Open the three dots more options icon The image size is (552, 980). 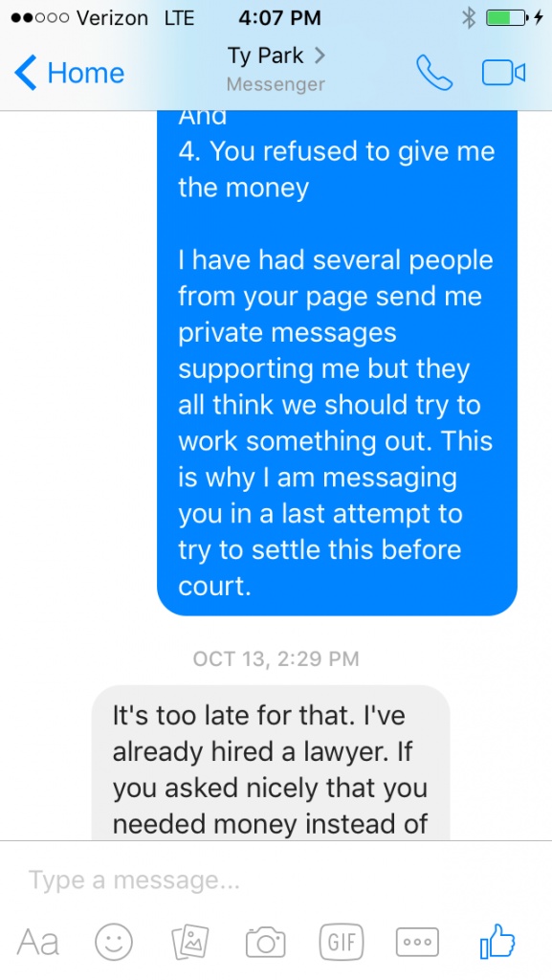[x=417, y=942]
